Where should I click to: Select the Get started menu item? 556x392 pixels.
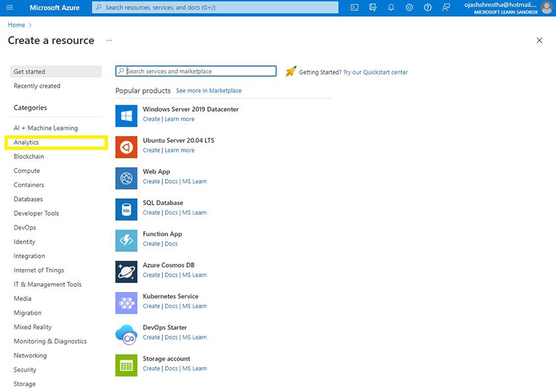pyautogui.click(x=56, y=71)
